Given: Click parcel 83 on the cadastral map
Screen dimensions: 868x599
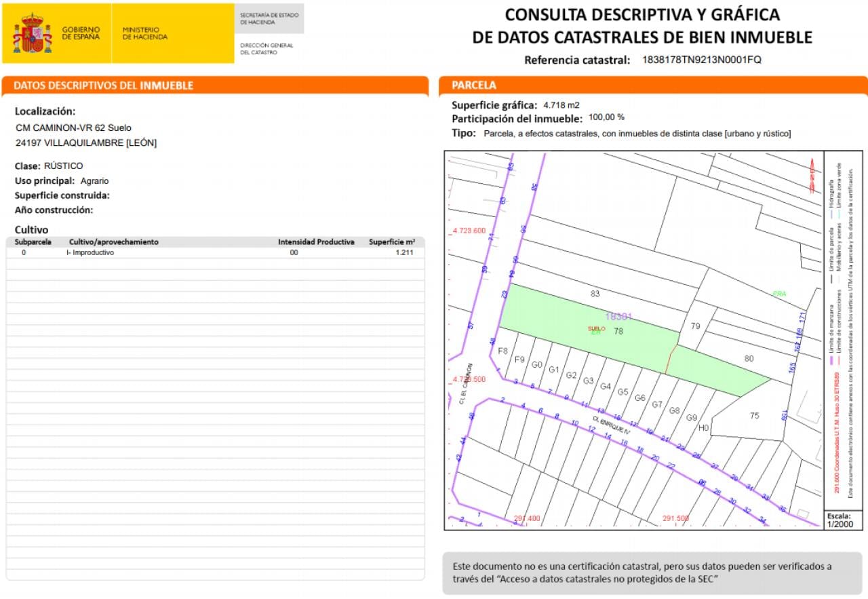Looking at the screenshot, I should [x=595, y=294].
